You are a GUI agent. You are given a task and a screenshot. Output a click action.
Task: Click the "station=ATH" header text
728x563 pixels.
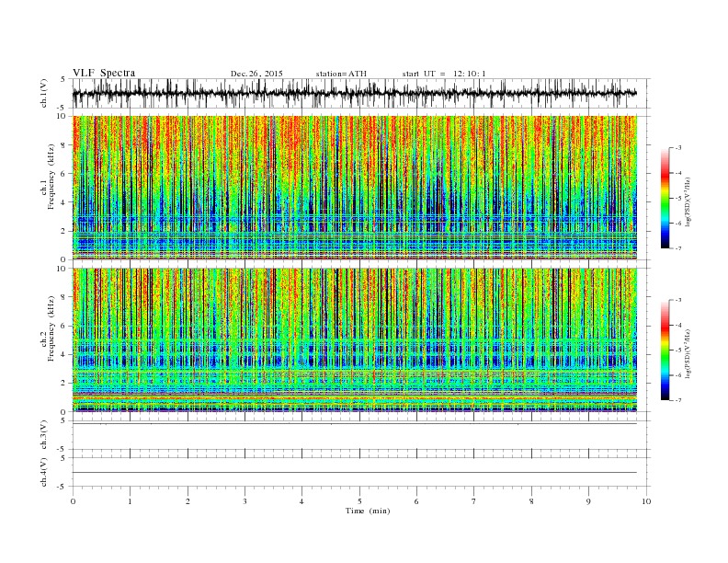341,74
